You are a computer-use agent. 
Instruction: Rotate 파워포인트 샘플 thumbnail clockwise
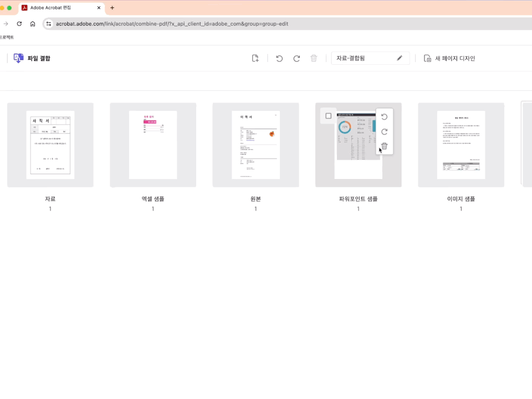pyautogui.click(x=385, y=132)
